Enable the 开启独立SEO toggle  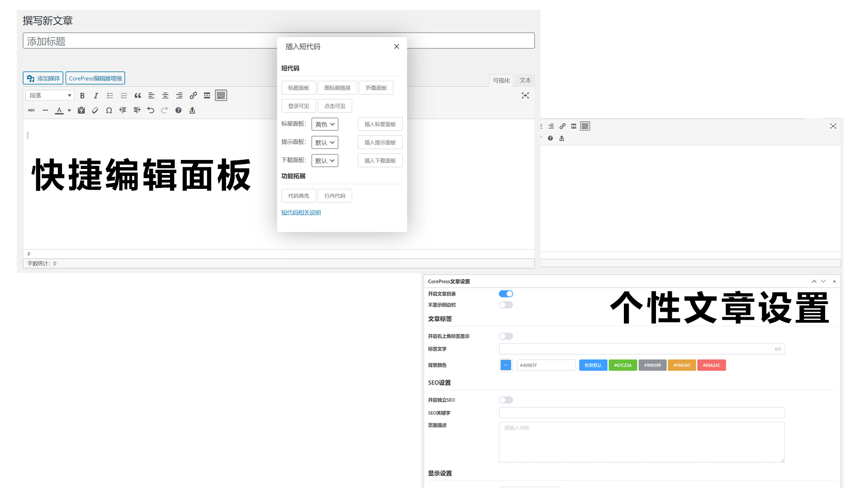[x=505, y=400]
